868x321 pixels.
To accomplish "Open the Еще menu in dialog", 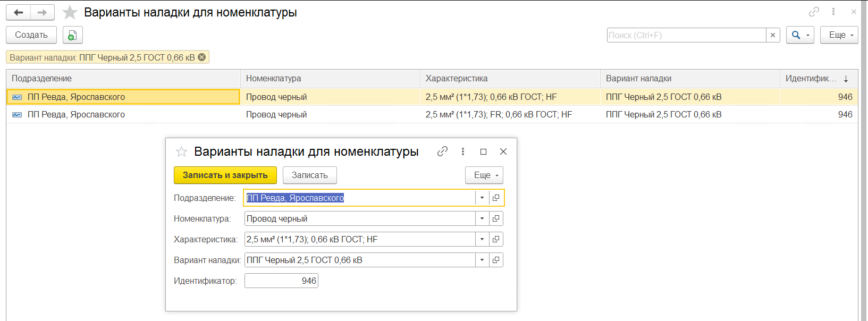I will coord(484,175).
